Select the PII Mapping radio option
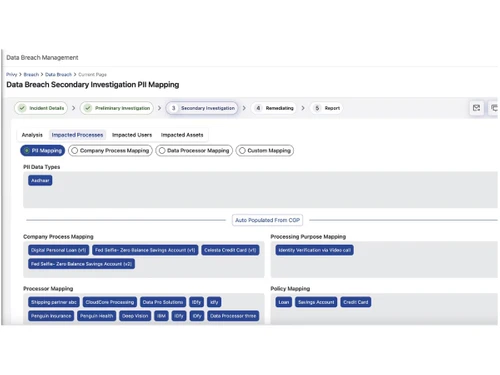The height and width of the screenshot is (375, 500). [43, 151]
